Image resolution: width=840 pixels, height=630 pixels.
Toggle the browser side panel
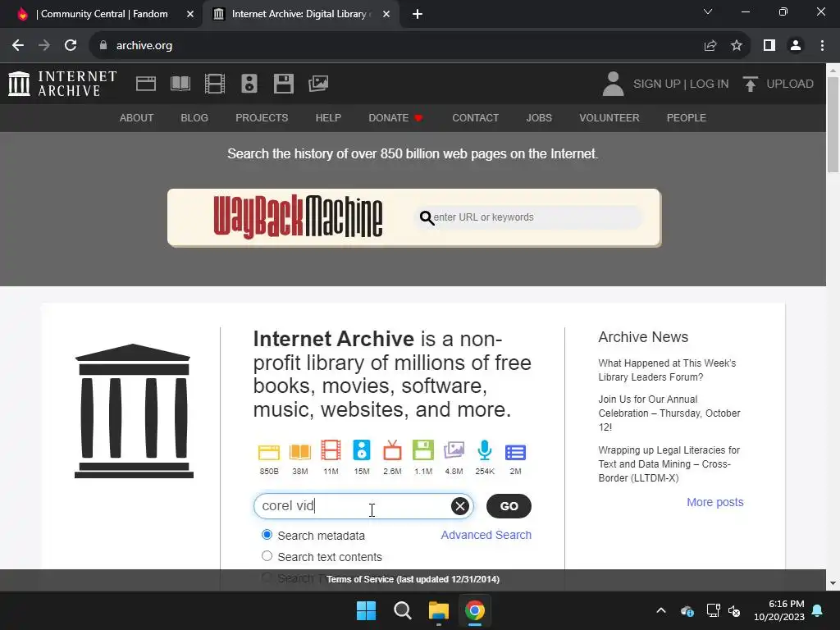[x=769, y=46]
